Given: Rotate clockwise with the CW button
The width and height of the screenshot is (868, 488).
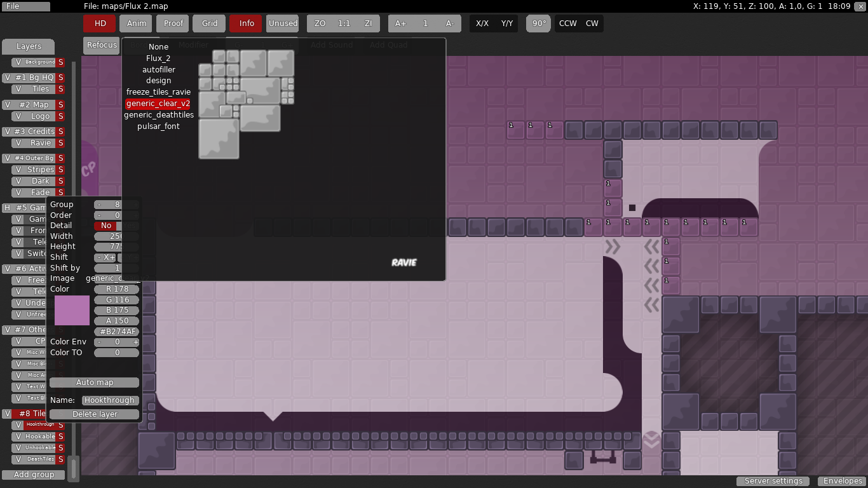Looking at the screenshot, I should [x=592, y=24].
